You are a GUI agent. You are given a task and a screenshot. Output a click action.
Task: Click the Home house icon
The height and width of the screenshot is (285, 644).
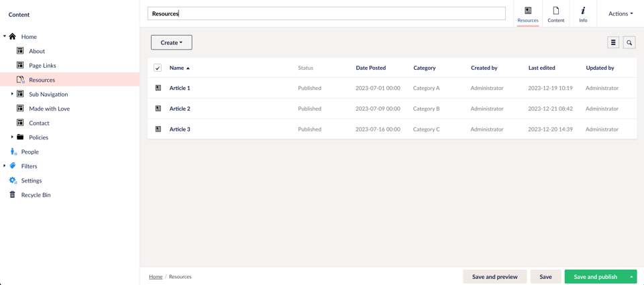(x=13, y=36)
